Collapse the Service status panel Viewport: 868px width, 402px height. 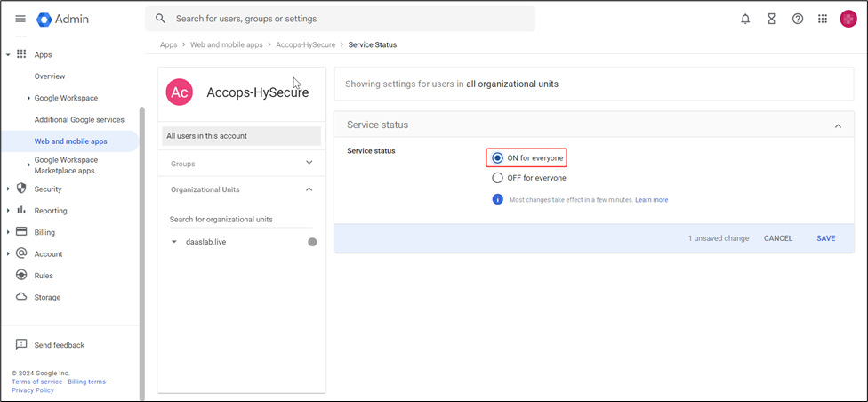point(838,125)
